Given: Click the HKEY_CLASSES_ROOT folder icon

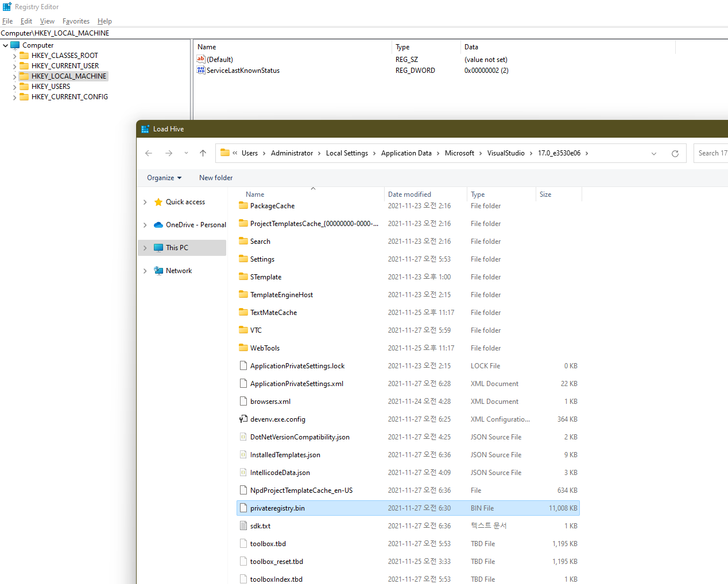Looking at the screenshot, I should pyautogui.click(x=24, y=56).
